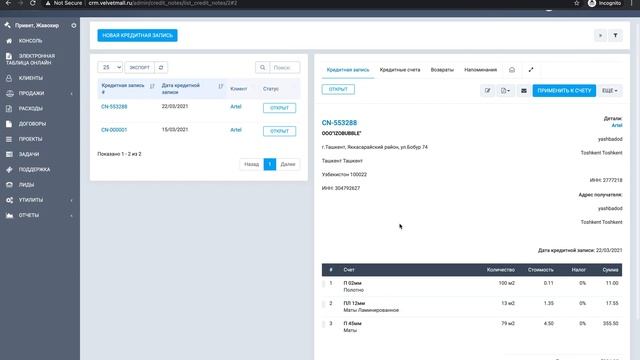Expand the Продажи submenu chevron
This screenshot has width=640, height=360.
(72, 93)
